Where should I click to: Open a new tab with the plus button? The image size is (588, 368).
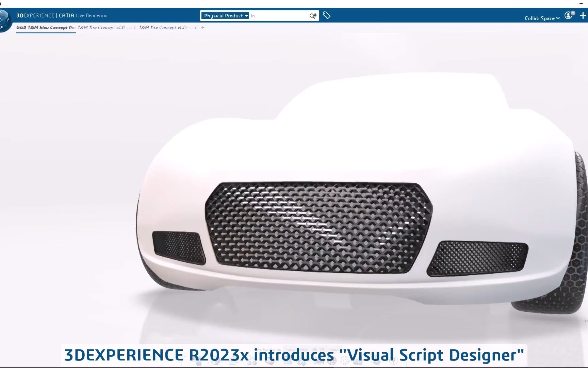coord(202,28)
